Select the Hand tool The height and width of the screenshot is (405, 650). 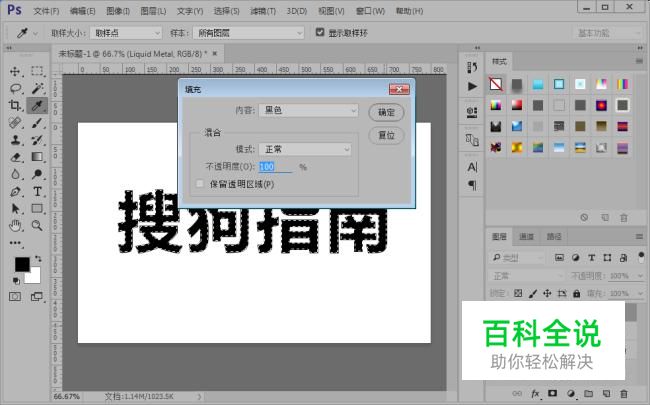pyautogui.click(x=15, y=225)
